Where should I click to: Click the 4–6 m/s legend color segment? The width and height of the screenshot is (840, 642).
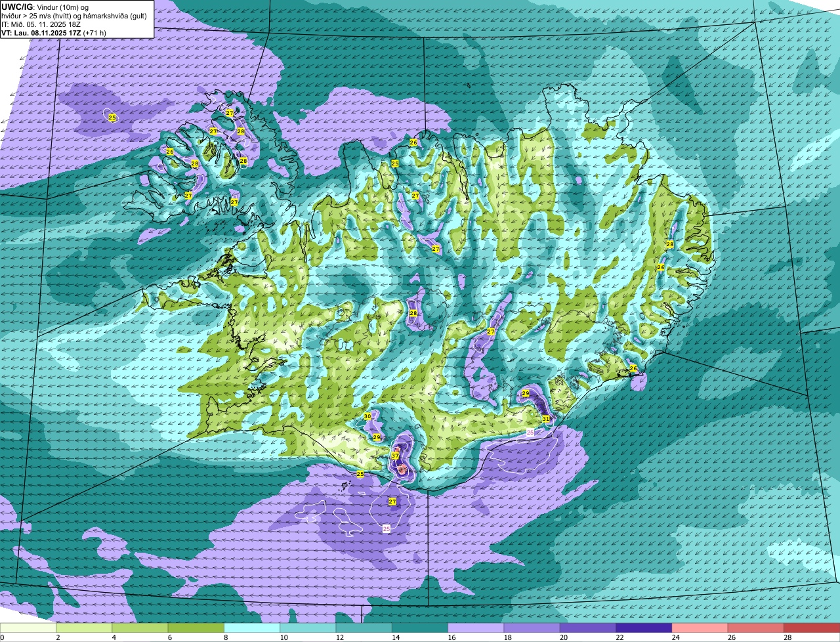tap(140, 628)
